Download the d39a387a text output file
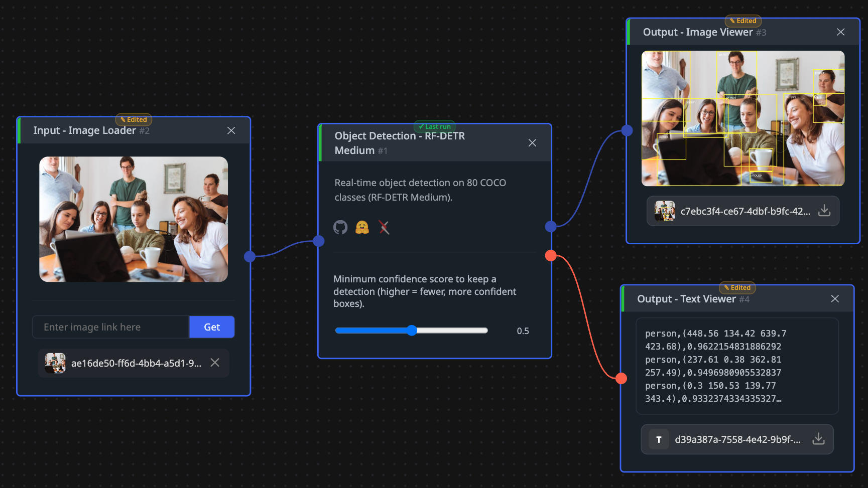 click(x=818, y=439)
